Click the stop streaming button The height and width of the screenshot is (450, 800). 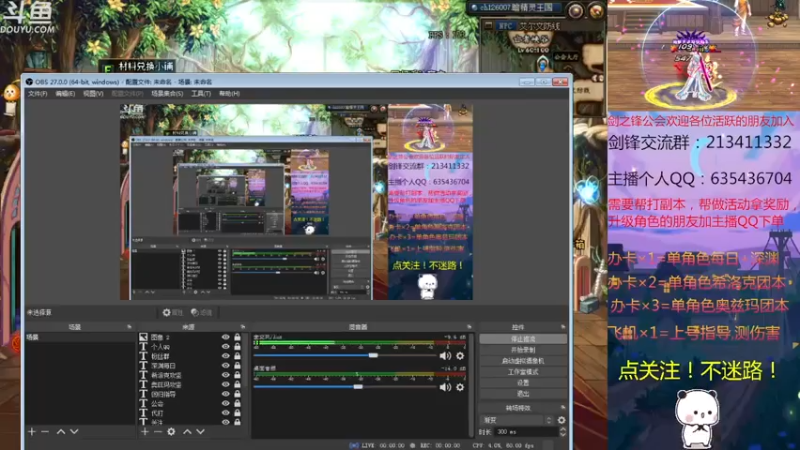523,339
